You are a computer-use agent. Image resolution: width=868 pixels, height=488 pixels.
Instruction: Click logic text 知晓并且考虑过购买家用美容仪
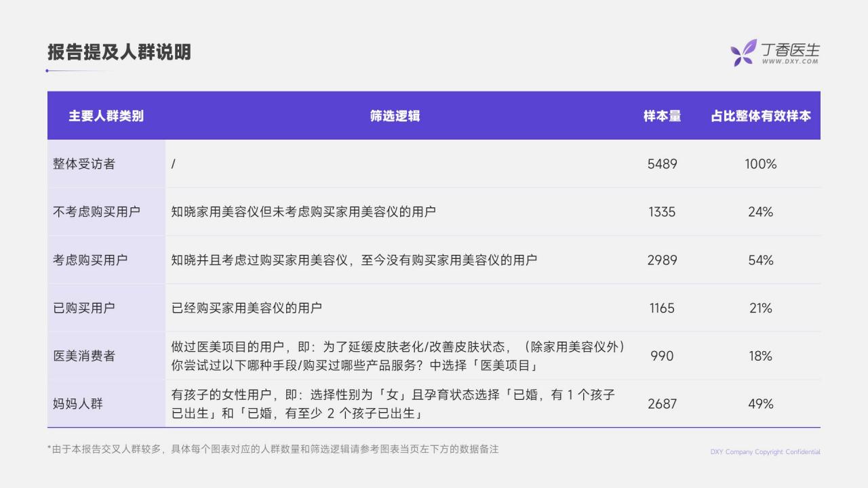point(354,260)
